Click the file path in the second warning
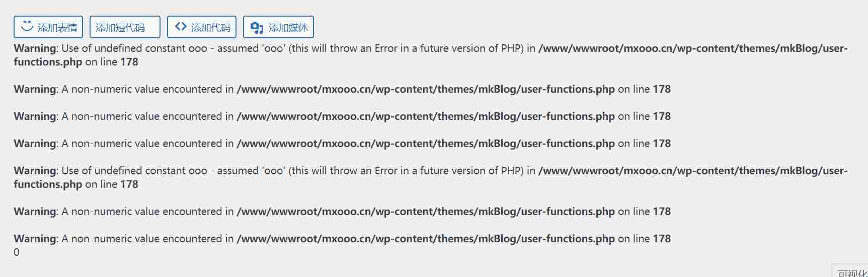868x277 pixels. (425, 89)
